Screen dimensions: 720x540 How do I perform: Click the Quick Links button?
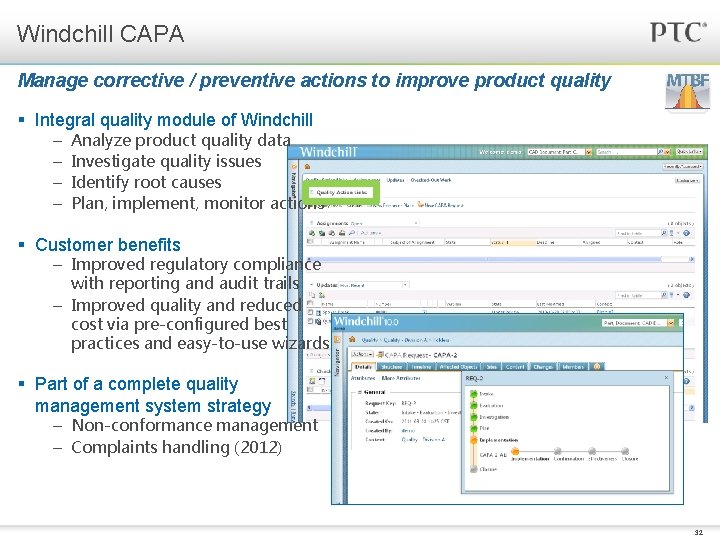click(689, 152)
